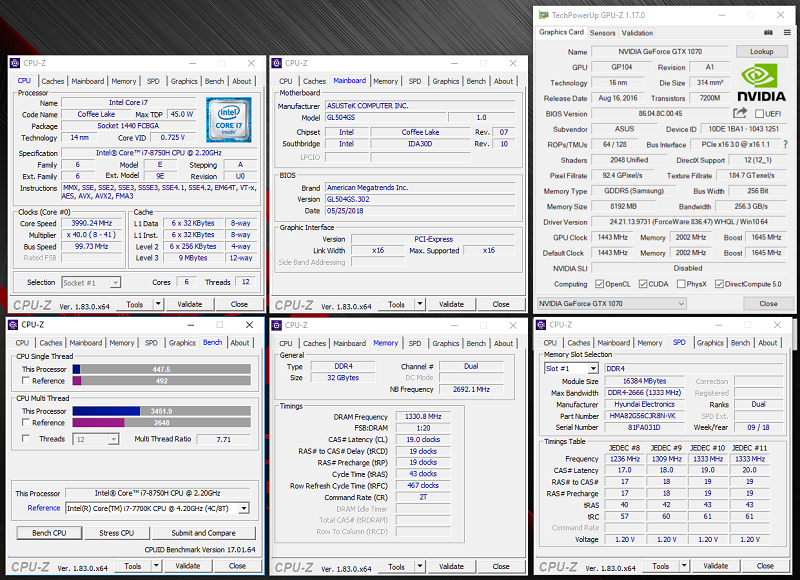Expand Tools arrow in CPU-Z CPU window

158,304
